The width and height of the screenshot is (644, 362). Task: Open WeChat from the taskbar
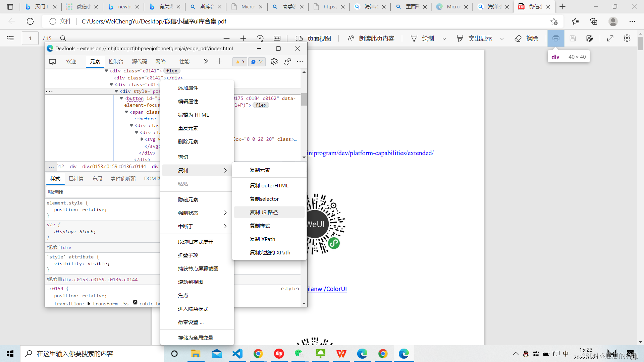(299, 354)
